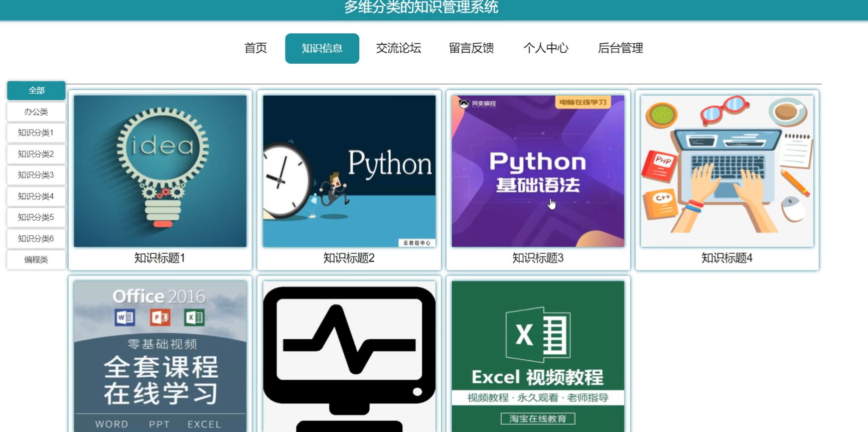868x432 pixels.
Task: Open the 后台管理 navigation link
Action: (x=620, y=48)
